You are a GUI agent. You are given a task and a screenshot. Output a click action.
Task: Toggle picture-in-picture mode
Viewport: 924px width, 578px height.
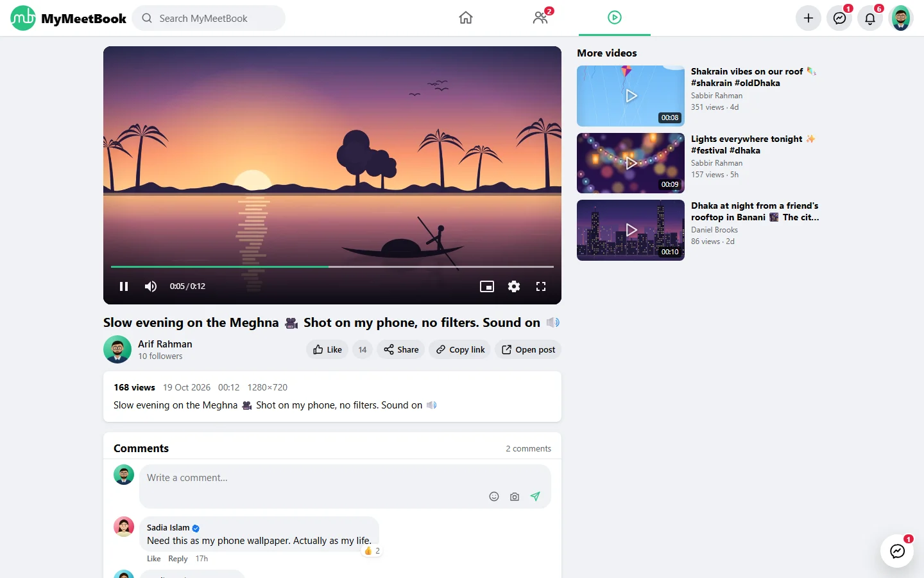coord(487,286)
